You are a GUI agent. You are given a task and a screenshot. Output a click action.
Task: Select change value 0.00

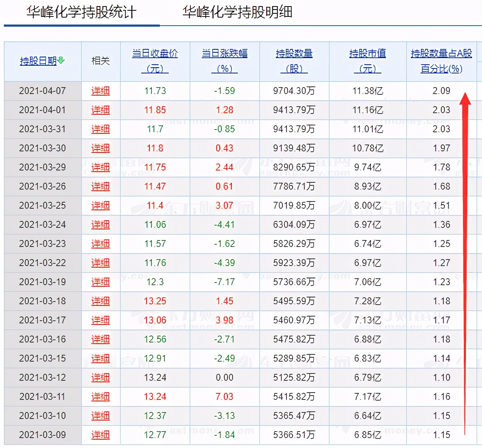[225, 378]
